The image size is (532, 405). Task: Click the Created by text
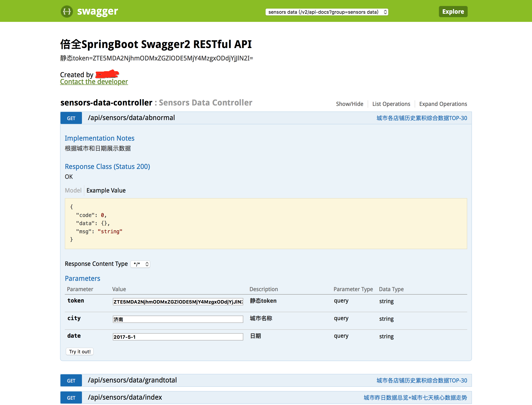[77, 75]
